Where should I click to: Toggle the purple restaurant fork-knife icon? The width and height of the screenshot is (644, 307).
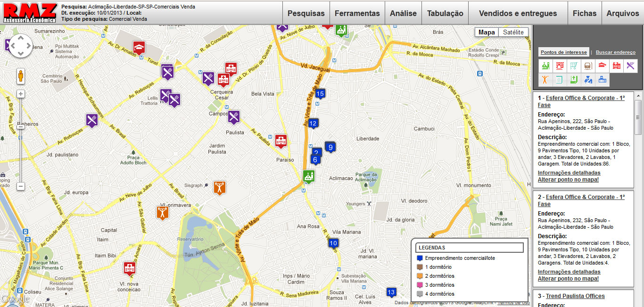(630, 66)
